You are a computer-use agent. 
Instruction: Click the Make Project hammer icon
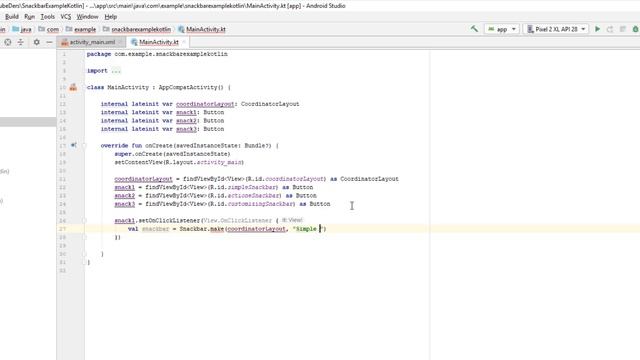pos(474,29)
